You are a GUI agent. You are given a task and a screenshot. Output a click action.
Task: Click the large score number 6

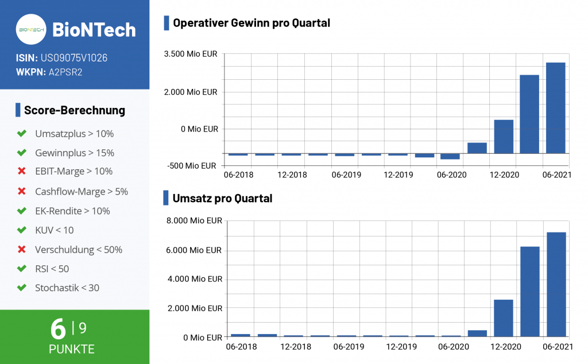[x=58, y=329]
